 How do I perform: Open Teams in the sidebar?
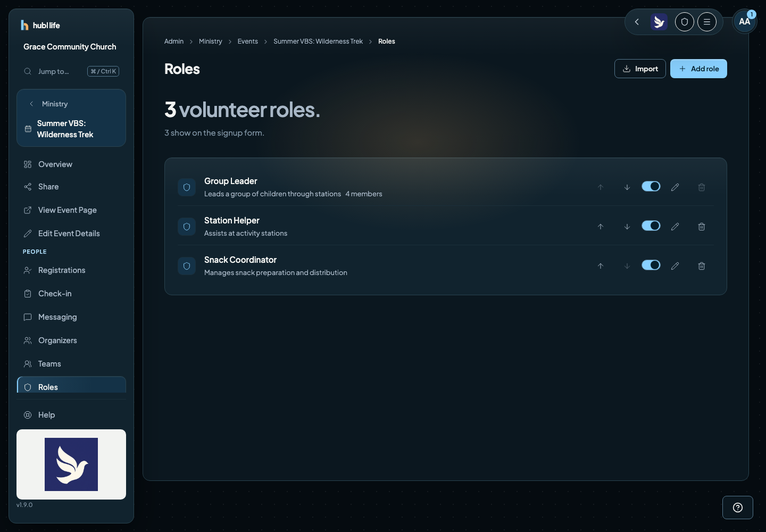click(71, 364)
